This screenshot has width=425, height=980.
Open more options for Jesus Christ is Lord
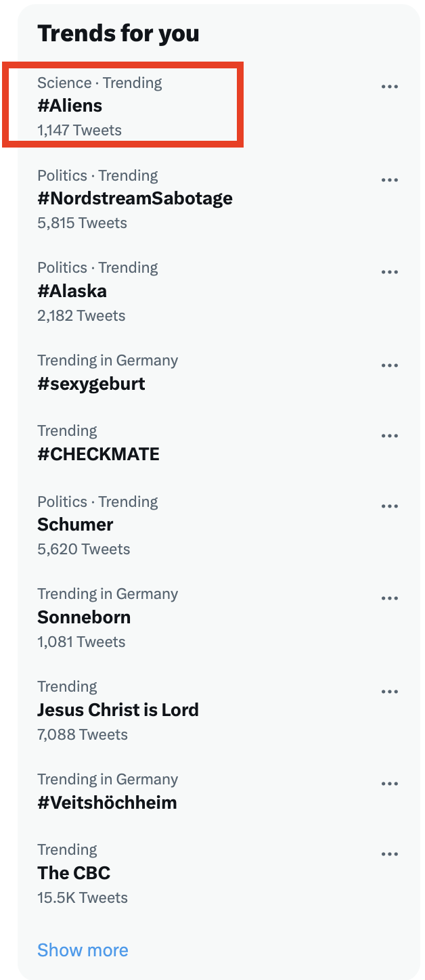[389, 692]
